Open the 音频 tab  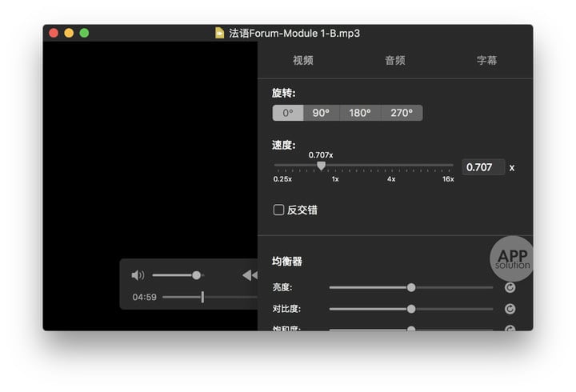tap(395, 60)
